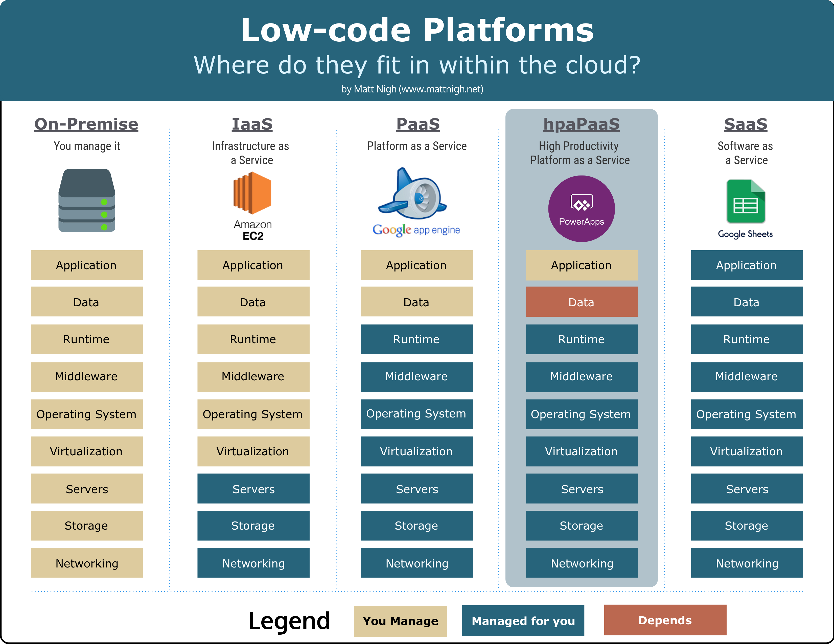Select the Runtime box under PaaS
Image resolution: width=834 pixels, height=644 pixels.
coord(416,339)
